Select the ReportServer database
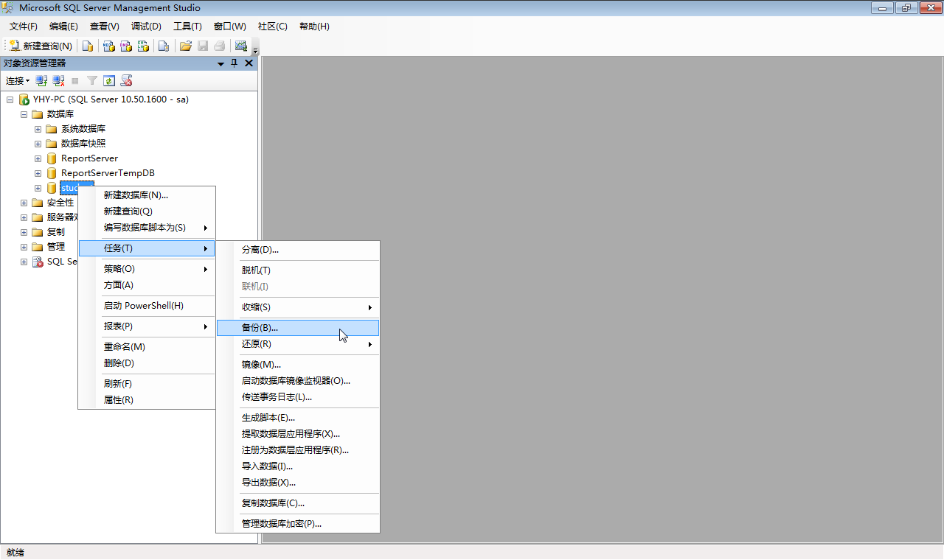The height and width of the screenshot is (560, 944). pos(89,158)
